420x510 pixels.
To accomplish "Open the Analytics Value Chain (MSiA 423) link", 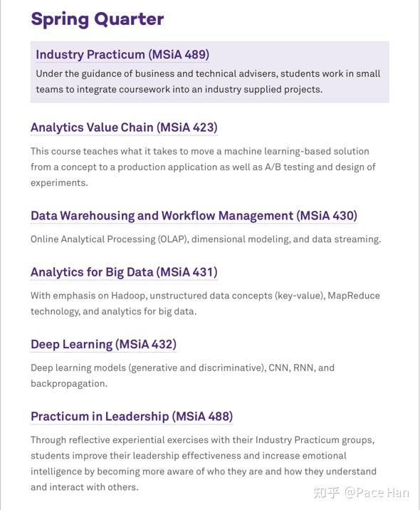I will [x=124, y=127].
